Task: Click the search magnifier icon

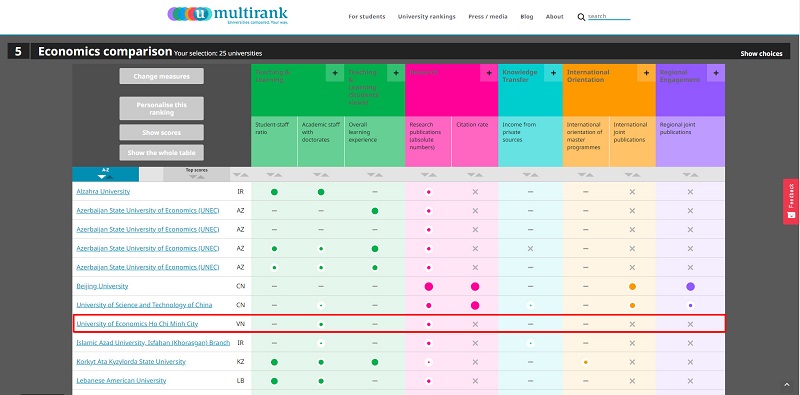Action: [x=581, y=17]
